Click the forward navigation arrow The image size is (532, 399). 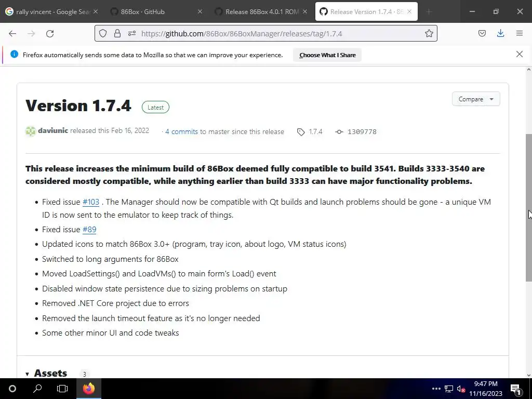31,34
